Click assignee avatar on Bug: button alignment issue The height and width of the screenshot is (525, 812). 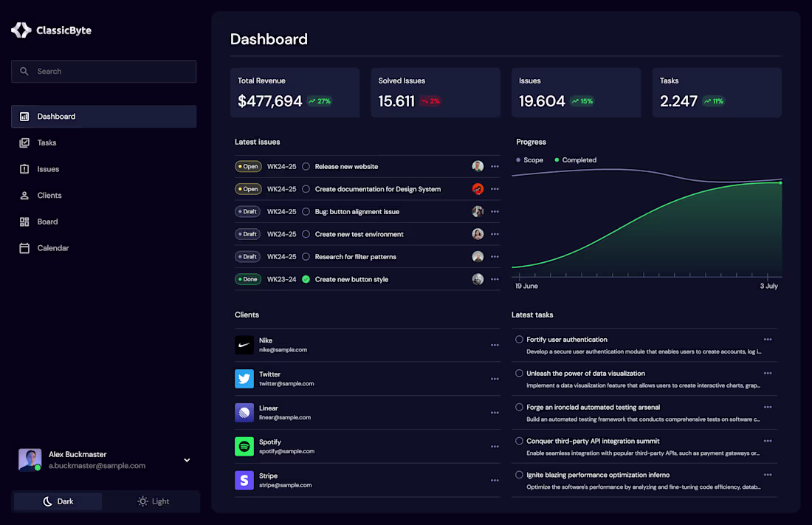pos(478,211)
